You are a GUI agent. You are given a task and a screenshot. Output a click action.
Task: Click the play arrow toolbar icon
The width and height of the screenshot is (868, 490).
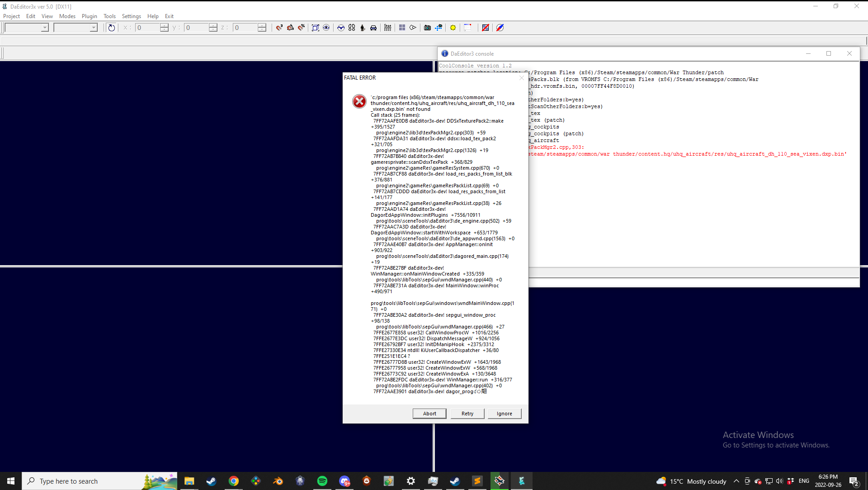[413, 28]
